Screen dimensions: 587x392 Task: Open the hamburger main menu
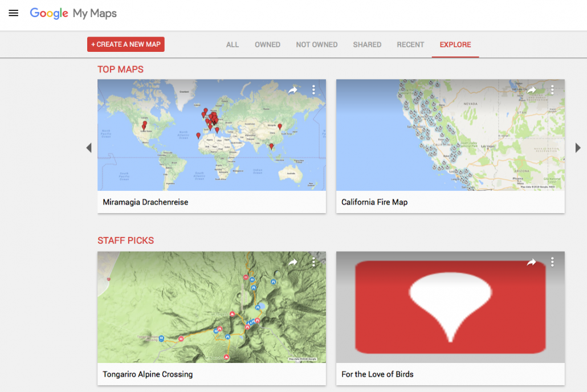coord(14,14)
